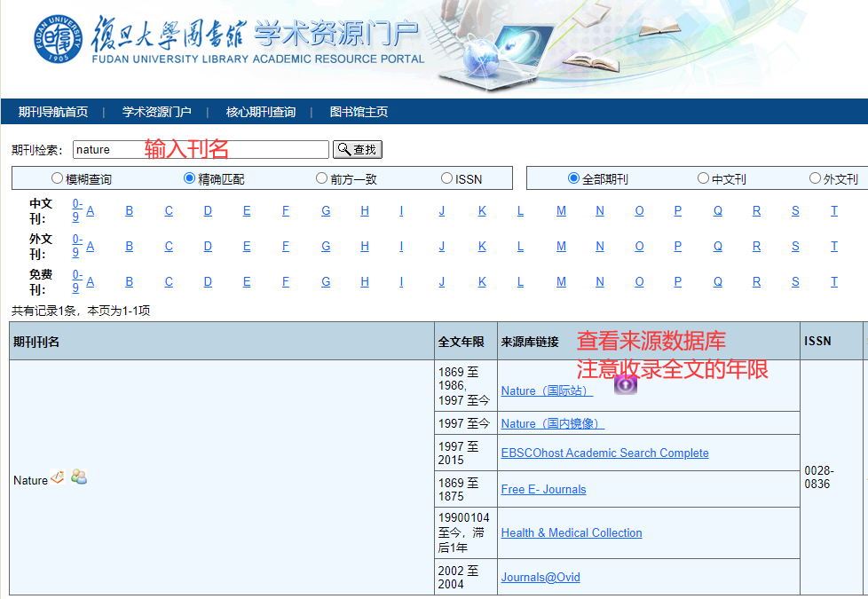Open 图书馆主页 from the navigation bar

[359, 112]
